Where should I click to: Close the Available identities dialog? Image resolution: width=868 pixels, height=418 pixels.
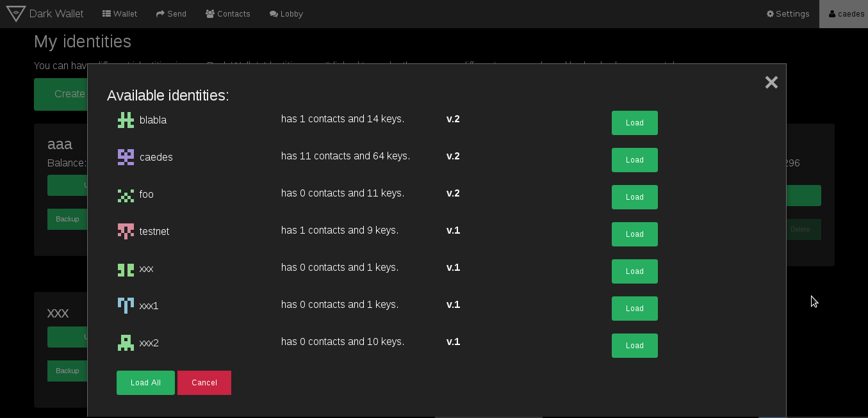[771, 82]
